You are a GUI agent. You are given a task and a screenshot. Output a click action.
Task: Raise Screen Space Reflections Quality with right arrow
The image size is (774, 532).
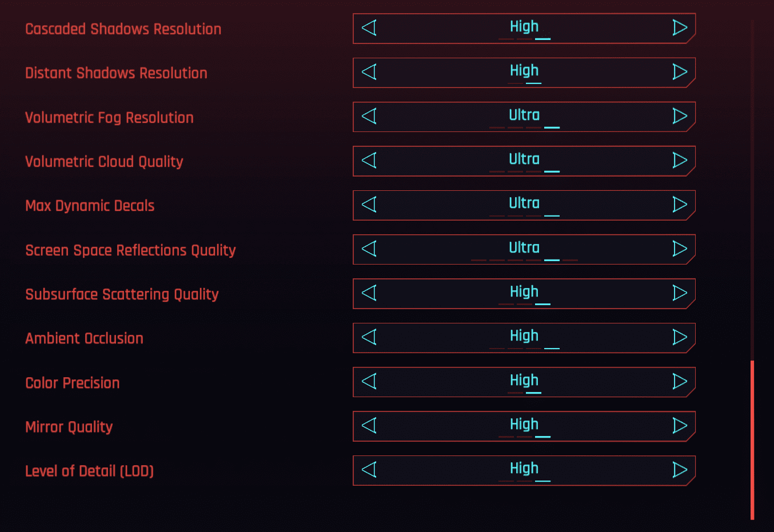679,249
